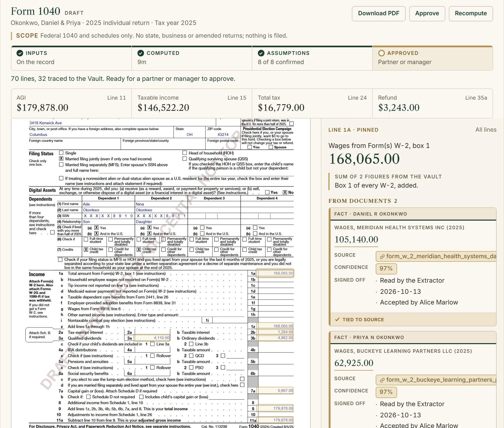Viewport: 504px width, 428px height.
Task: Open the Meridian Health Systems W-2 source link
Action: coord(436,256)
